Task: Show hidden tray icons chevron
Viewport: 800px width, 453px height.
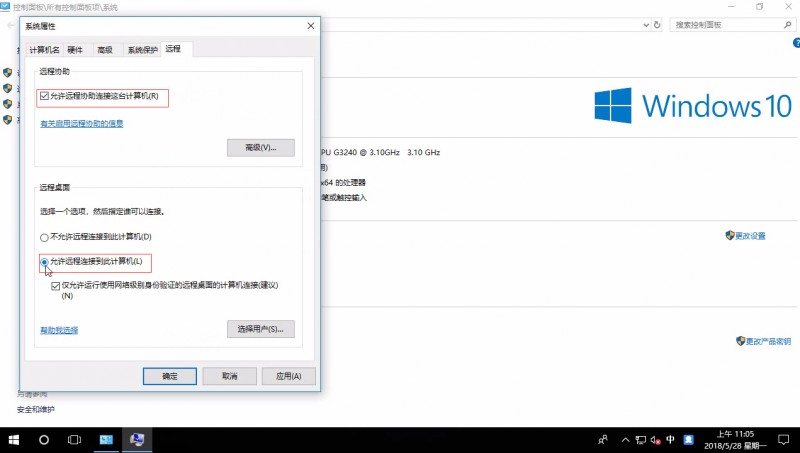Action: tap(626, 440)
